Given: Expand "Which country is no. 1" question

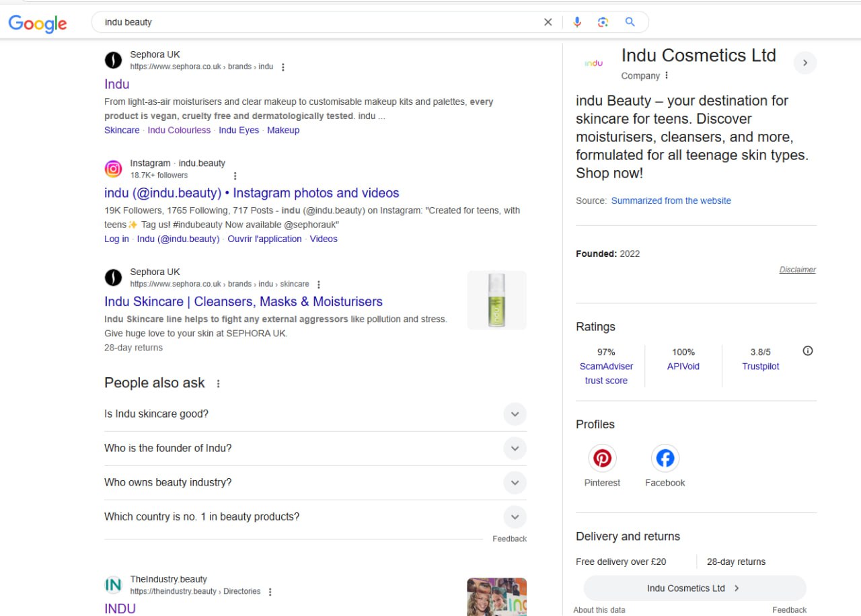Looking at the screenshot, I should [x=515, y=517].
